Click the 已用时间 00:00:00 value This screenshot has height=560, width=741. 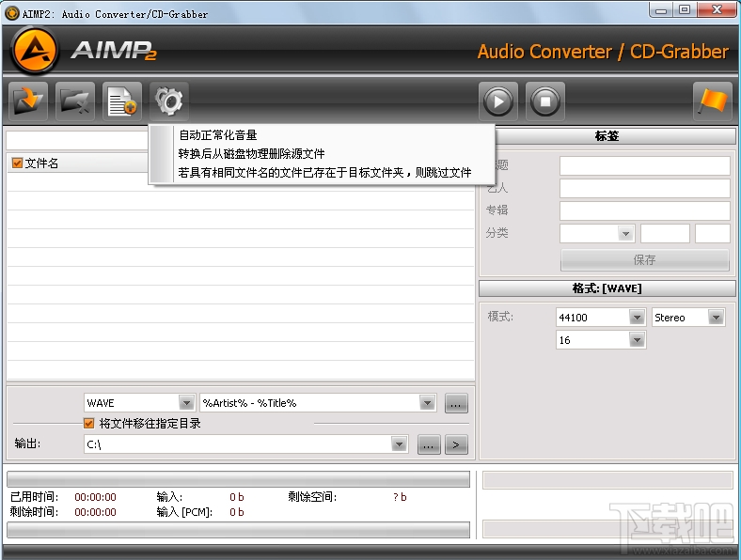coord(96,497)
